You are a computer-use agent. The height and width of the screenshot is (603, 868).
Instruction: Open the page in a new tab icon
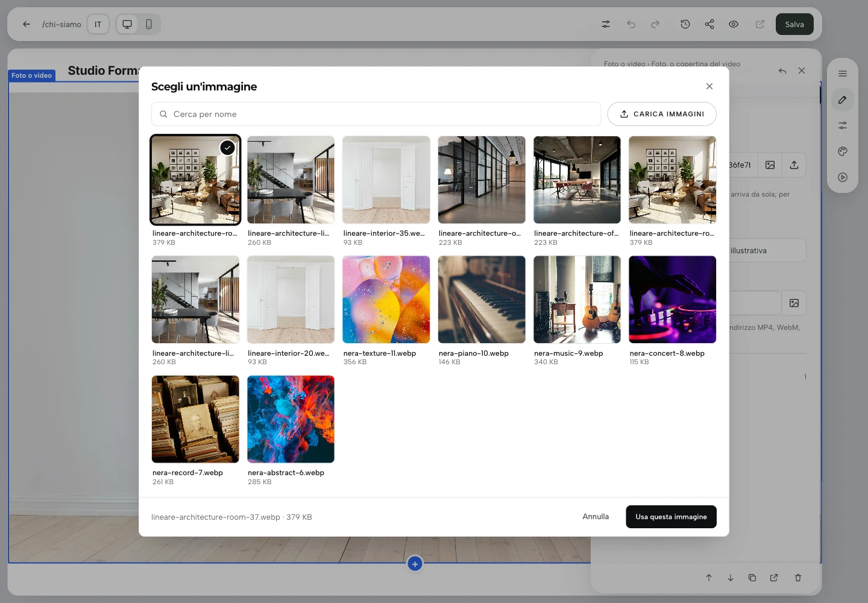pyautogui.click(x=760, y=24)
